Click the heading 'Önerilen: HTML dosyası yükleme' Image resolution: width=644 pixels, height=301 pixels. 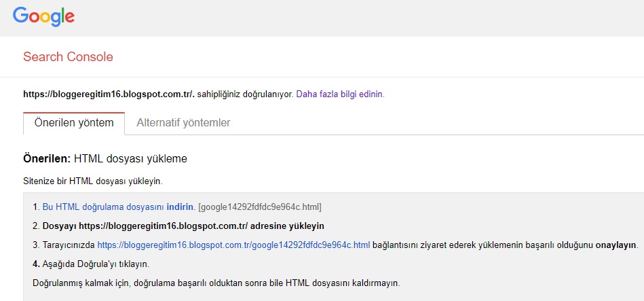(x=105, y=159)
